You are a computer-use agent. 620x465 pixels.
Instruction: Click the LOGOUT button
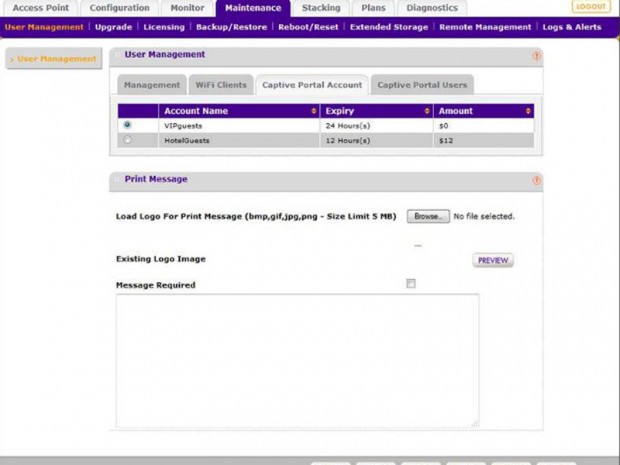[591, 7]
